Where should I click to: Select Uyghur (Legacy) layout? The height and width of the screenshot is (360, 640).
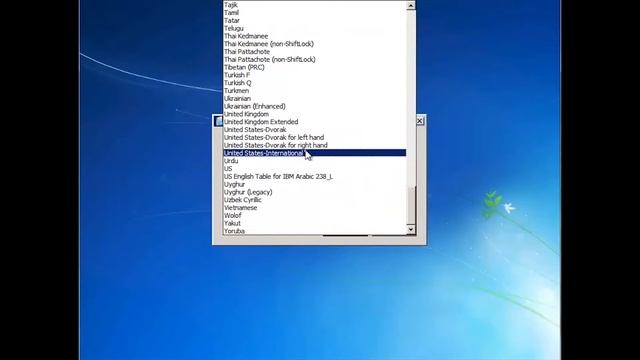pyautogui.click(x=315, y=192)
